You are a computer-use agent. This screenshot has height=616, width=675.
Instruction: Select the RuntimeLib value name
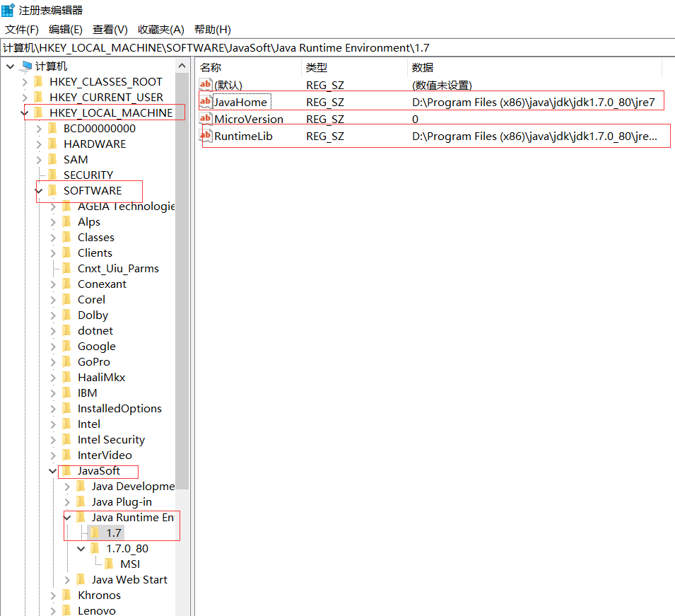[243, 136]
